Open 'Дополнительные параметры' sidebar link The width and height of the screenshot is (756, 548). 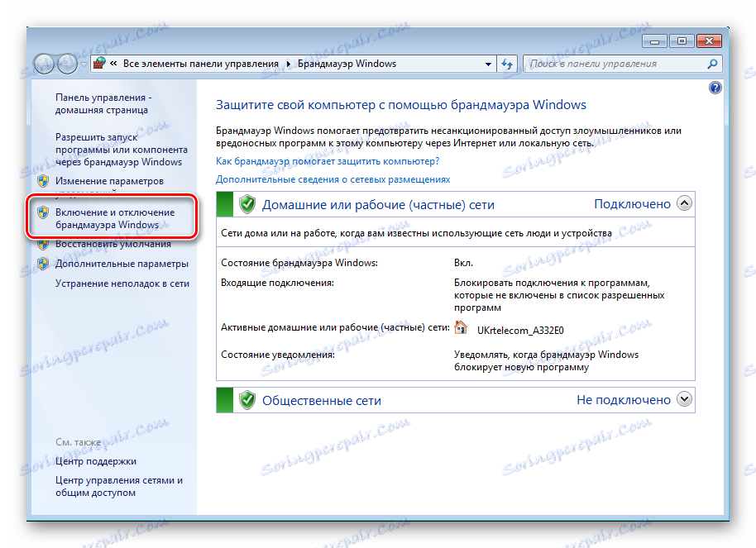122,264
